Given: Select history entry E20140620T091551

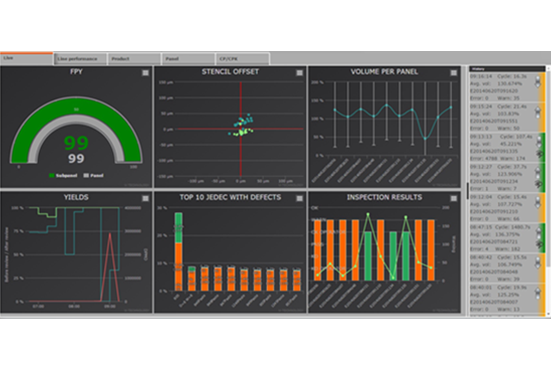Looking at the screenshot, I should pyautogui.click(x=507, y=117).
